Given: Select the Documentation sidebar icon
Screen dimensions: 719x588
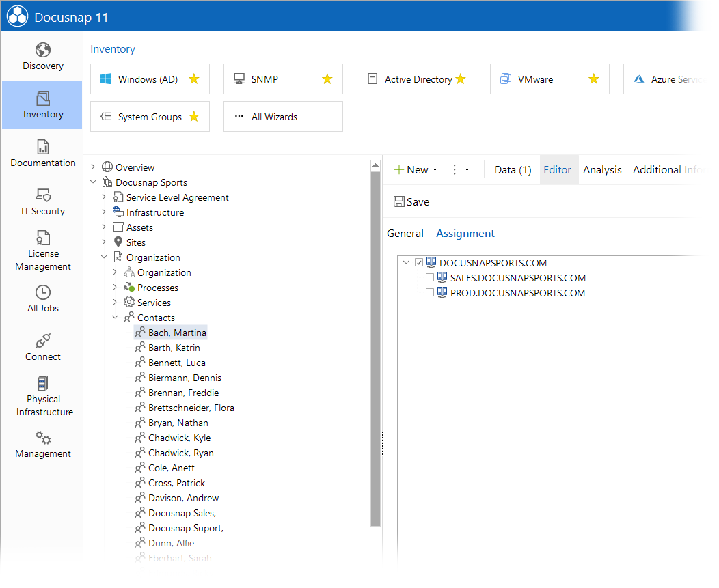Looking at the screenshot, I should click(x=42, y=154).
